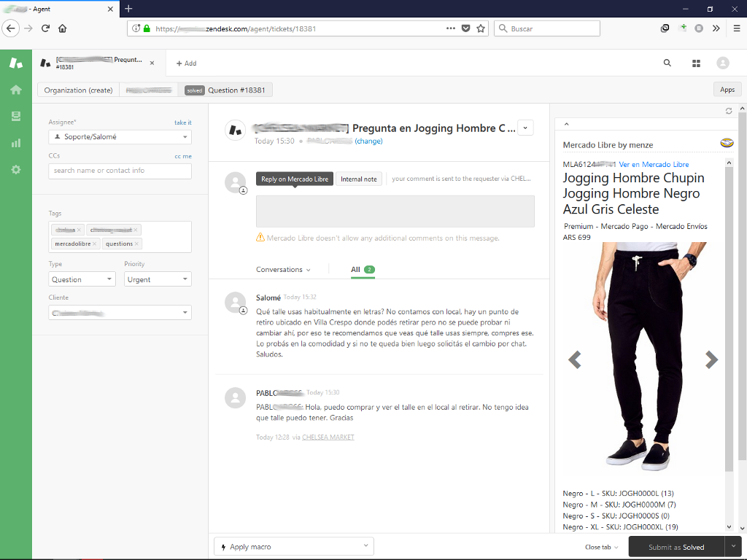This screenshot has height=560, width=747.
Task: Open the Reporting bar chart icon
Action: pyautogui.click(x=15, y=143)
